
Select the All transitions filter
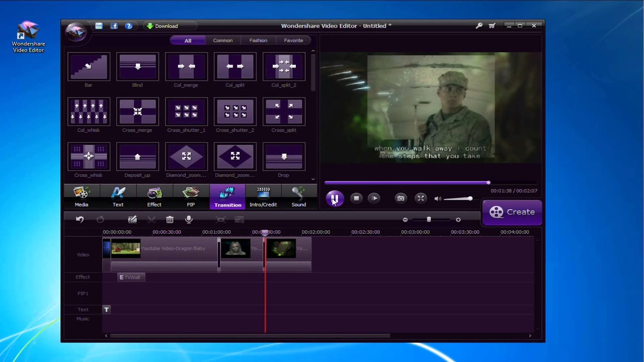[x=188, y=40]
